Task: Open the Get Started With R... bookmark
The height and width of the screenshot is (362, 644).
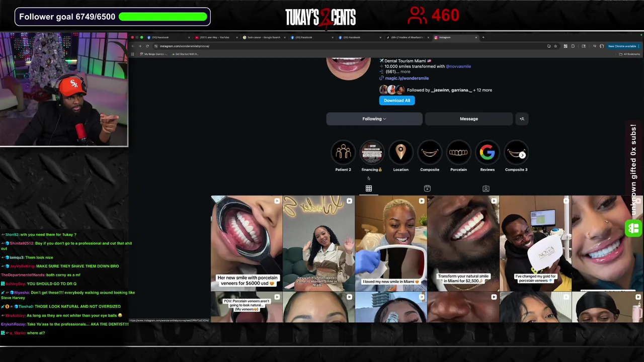Action: 185,54
